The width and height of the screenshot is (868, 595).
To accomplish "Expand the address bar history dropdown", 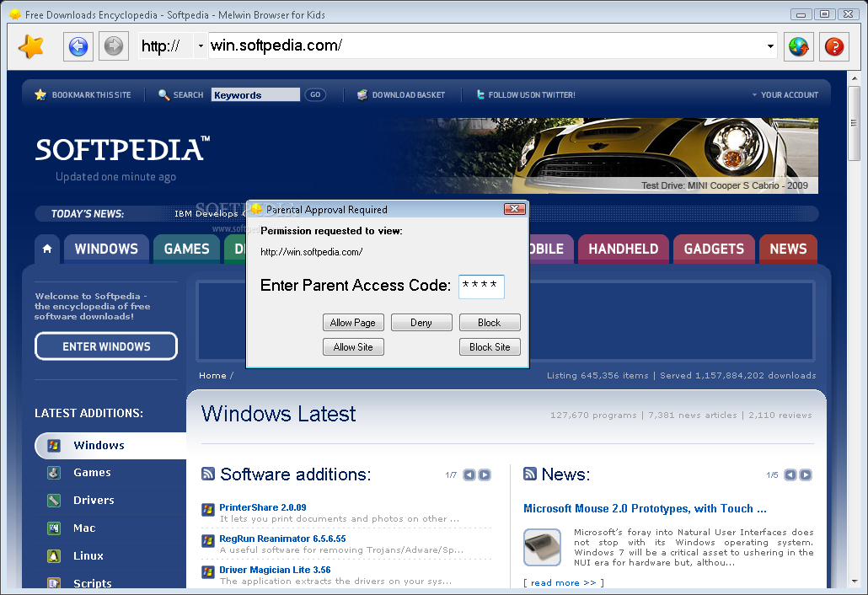I will 770,46.
